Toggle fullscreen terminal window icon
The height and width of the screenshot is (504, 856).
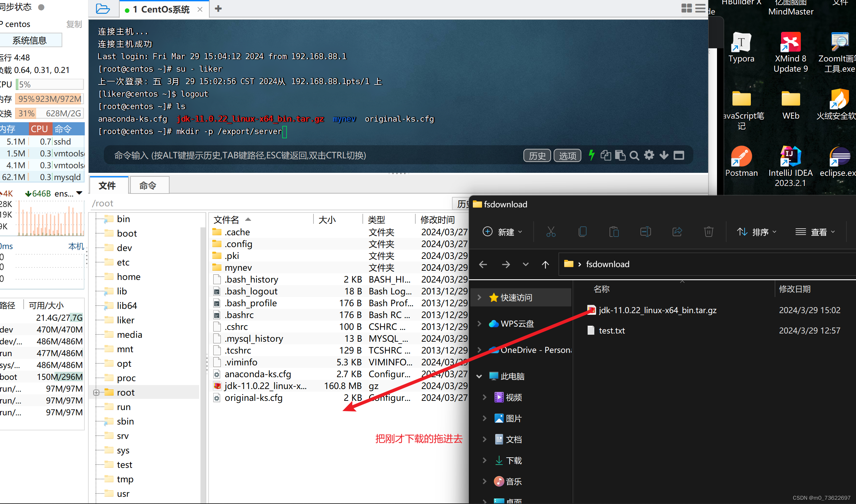click(679, 155)
